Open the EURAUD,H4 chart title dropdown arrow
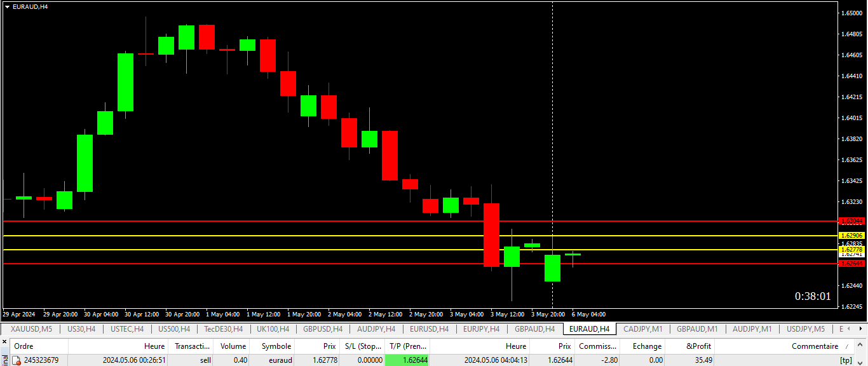The height and width of the screenshot is (366, 868). [7, 6]
